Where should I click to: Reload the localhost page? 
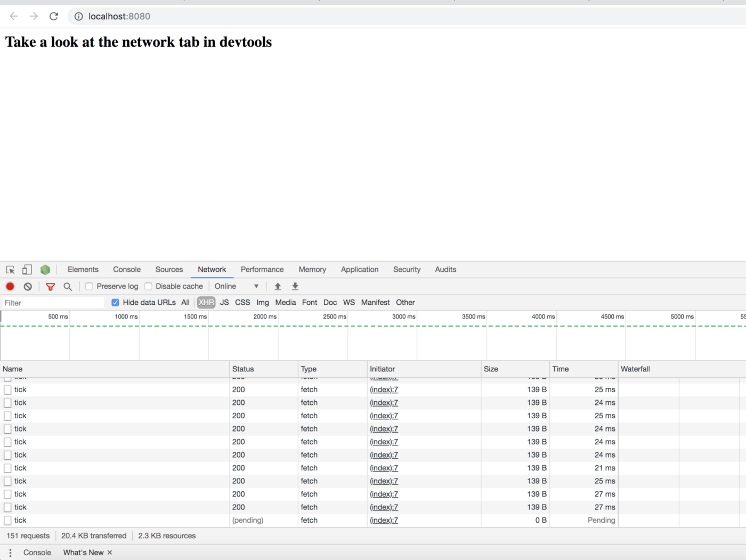[x=54, y=17]
